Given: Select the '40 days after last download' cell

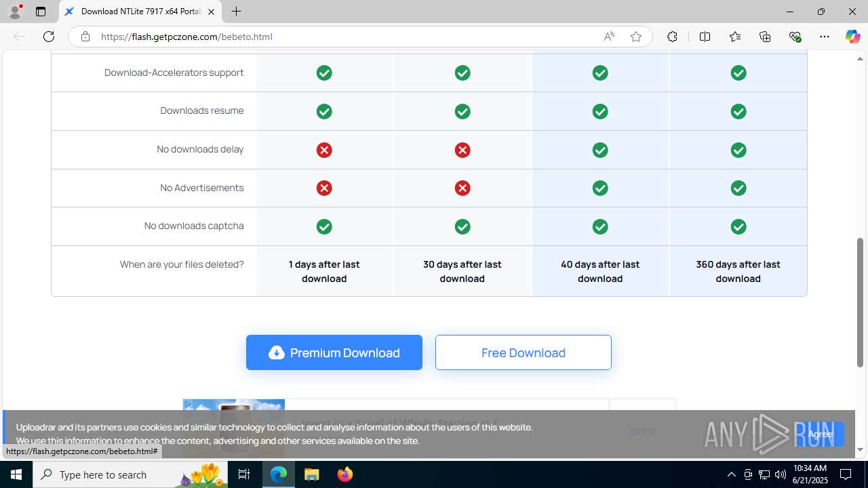Looking at the screenshot, I should [x=600, y=271].
